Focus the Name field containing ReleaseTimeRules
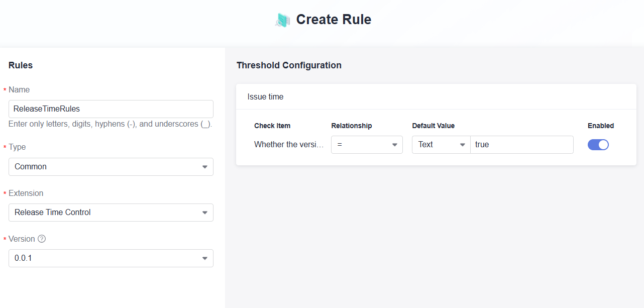This screenshot has height=308, width=644. (x=111, y=109)
